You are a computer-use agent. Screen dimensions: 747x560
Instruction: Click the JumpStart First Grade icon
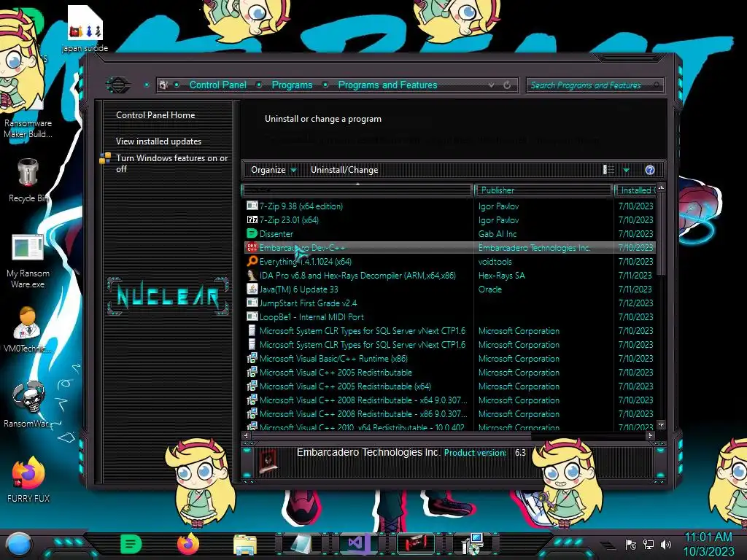click(252, 303)
